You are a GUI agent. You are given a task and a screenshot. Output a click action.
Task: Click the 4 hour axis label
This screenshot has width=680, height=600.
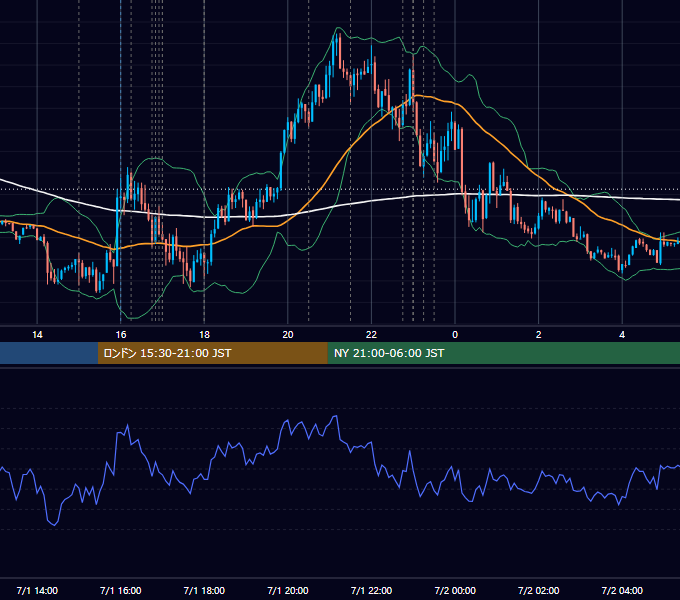tap(622, 335)
